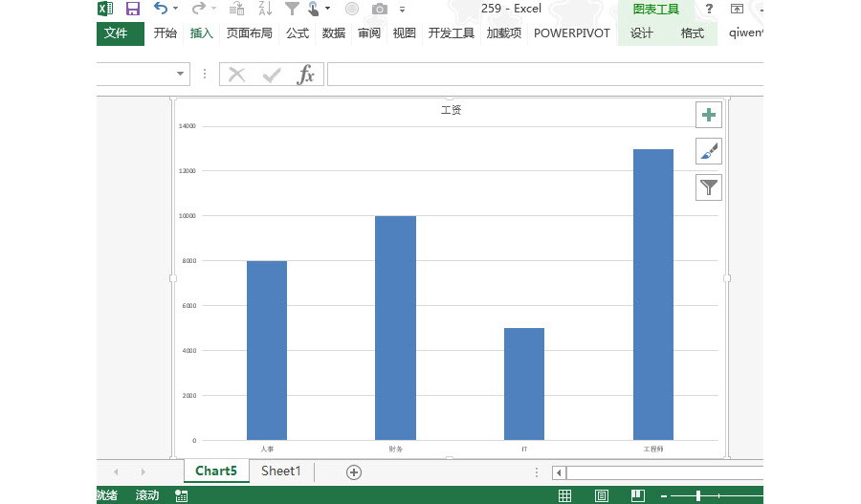This screenshot has height=504, width=861.
Task: Click the 滚动 status bar indicator
Action: [x=147, y=495]
